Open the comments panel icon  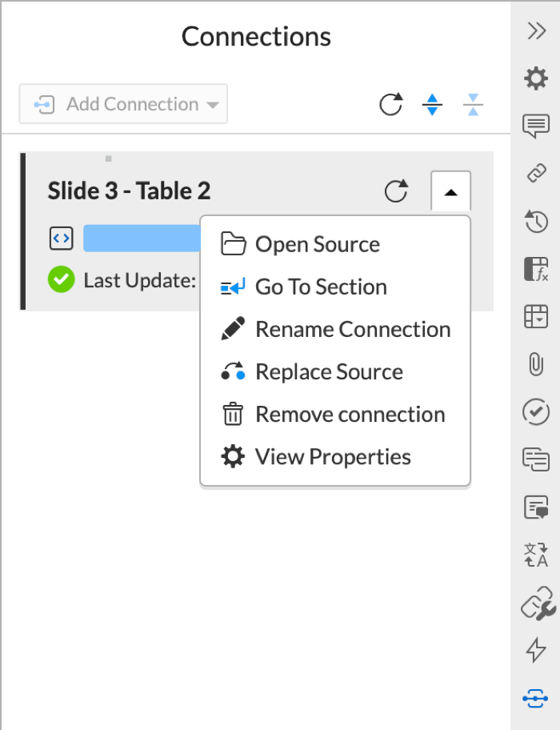(x=535, y=126)
